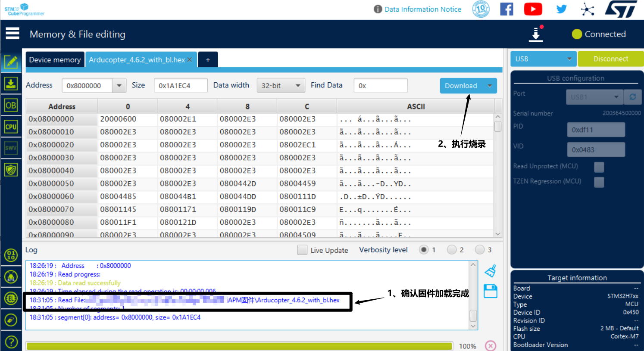The width and height of the screenshot is (644, 351).
Task: Click the Download button
Action: [461, 86]
